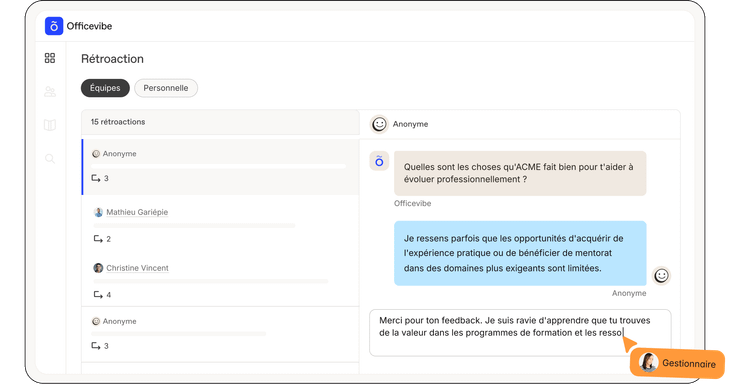This screenshot has height=384, width=730.
Task: Click the smiley avatar in conversation header
Action: 379,124
